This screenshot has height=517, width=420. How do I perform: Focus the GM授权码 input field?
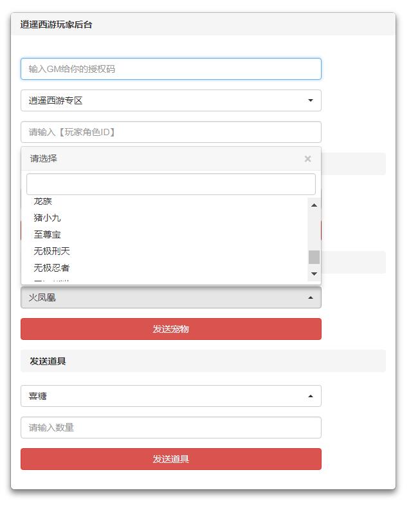[x=170, y=69]
